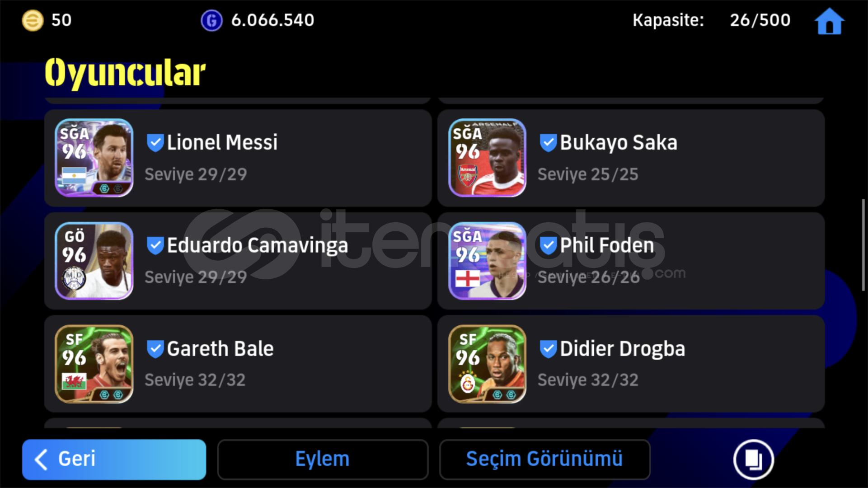The height and width of the screenshot is (488, 868).
Task: Select the Bukayo Saka player row
Action: 631,158
